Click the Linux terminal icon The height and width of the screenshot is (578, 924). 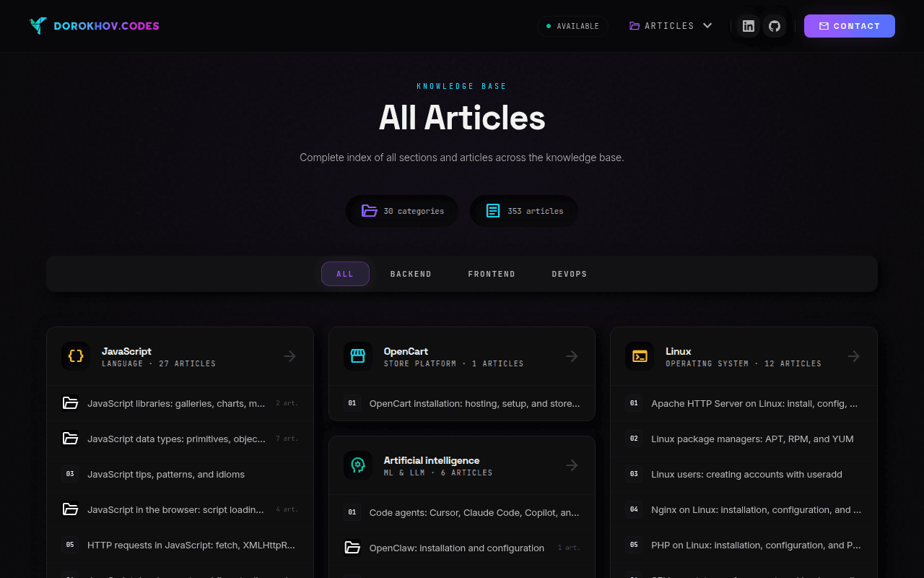640,356
